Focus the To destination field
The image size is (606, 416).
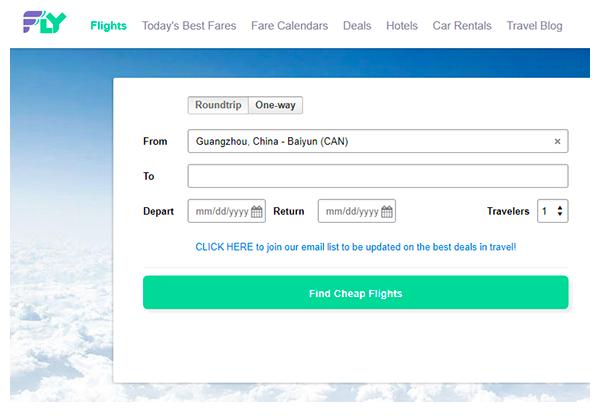coord(378,176)
